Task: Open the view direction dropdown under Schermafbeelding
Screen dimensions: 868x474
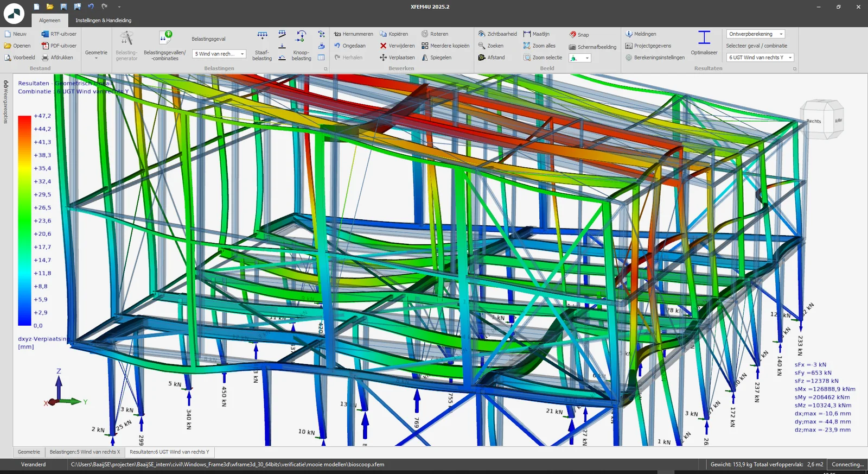Action: [x=579, y=58]
